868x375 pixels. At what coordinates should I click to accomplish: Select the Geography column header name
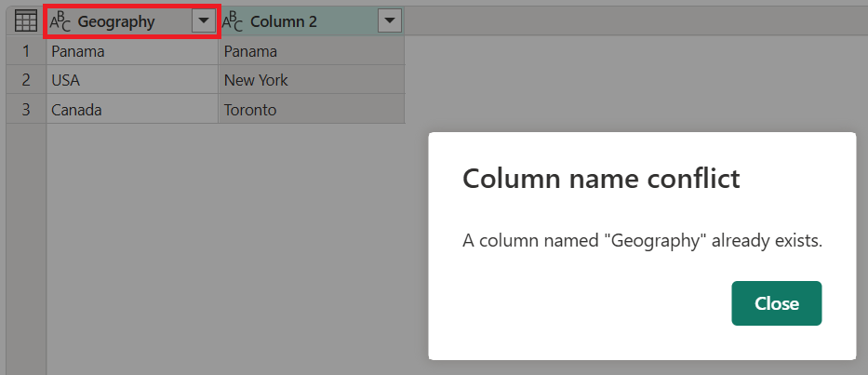pos(116,21)
